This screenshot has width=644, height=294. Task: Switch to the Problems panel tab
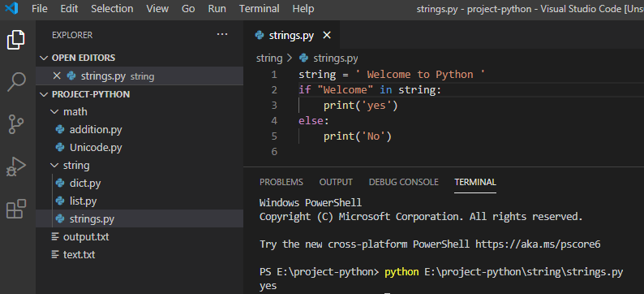coord(281,182)
